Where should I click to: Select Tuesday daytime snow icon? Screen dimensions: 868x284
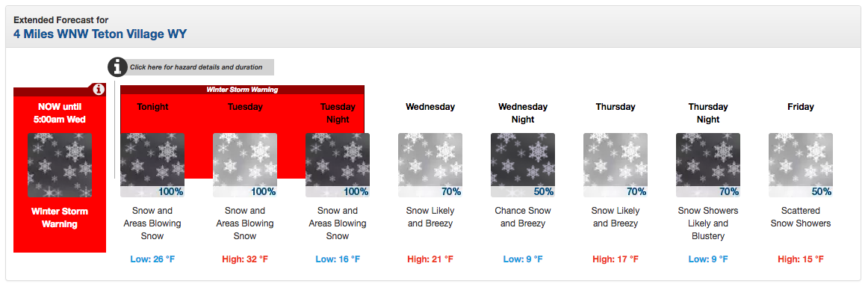245,165
